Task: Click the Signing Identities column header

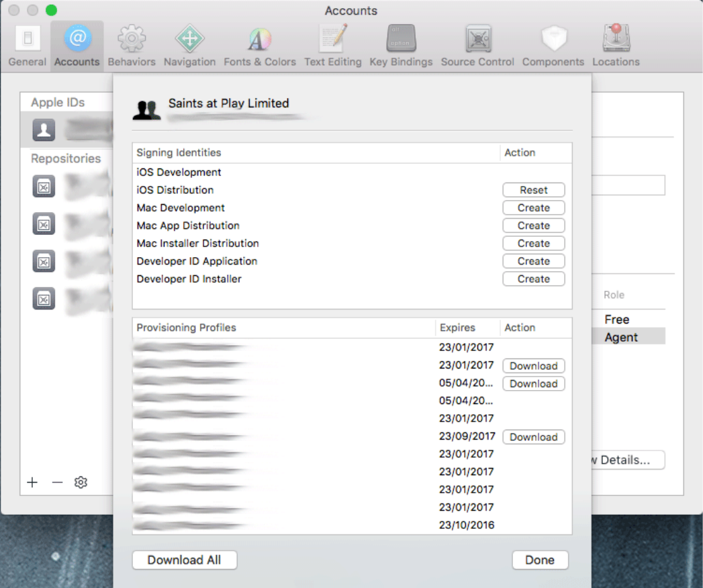Action: [x=316, y=153]
